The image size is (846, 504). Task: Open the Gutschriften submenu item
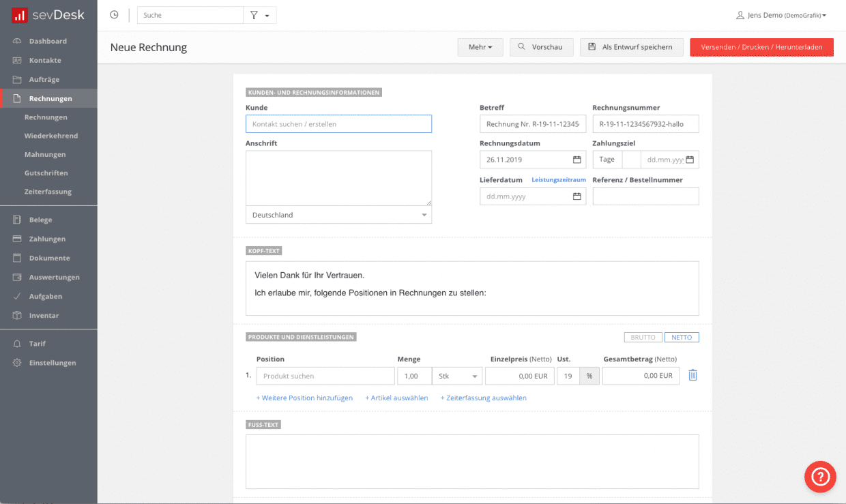[46, 173]
